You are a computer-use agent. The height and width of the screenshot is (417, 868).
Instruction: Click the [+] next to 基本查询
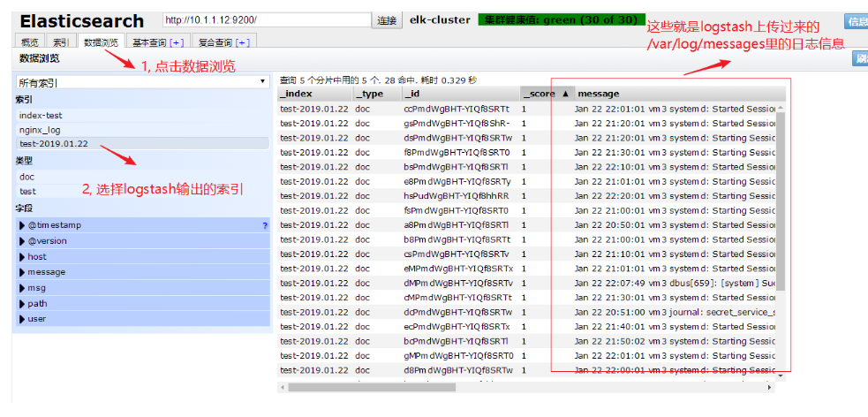tap(177, 42)
